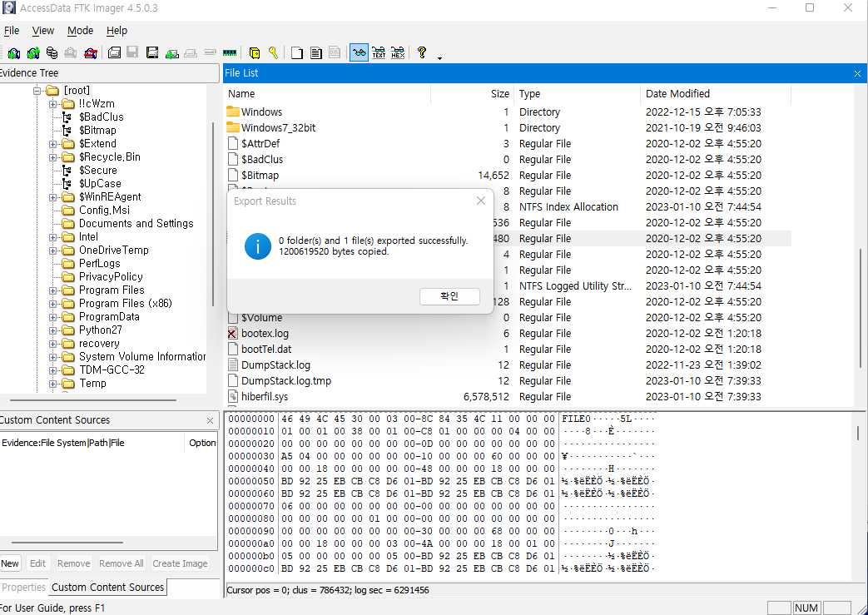Click the Edit button
Image resolution: width=868 pixels, height=615 pixels.
click(37, 563)
